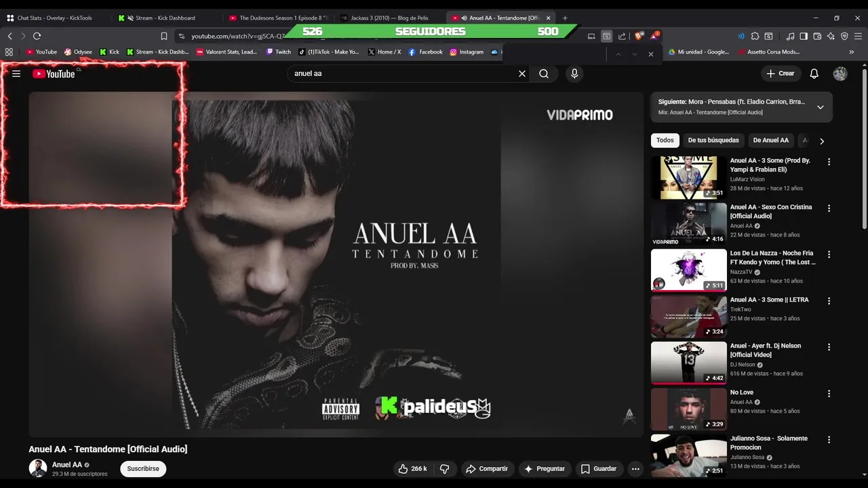Viewport: 868px width, 488px height.
Task: Open Brave Rewards triangle icon
Action: coord(654,36)
